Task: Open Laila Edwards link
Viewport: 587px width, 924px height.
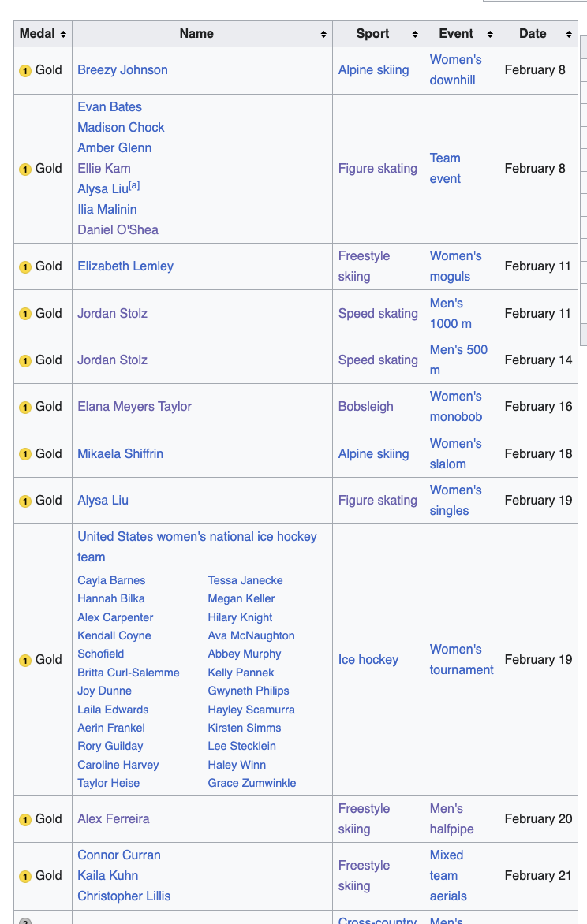Action: click(x=113, y=710)
